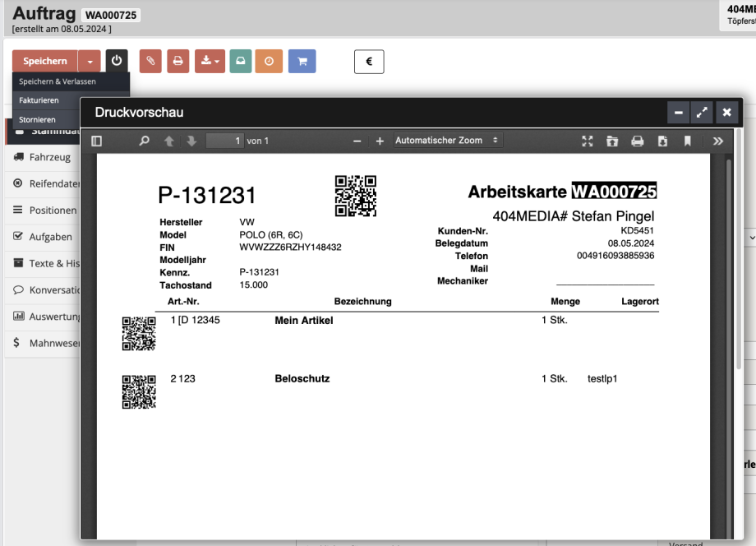Image resolution: width=756 pixels, height=546 pixels.
Task: Open the shopping cart icon button
Action: (x=302, y=62)
